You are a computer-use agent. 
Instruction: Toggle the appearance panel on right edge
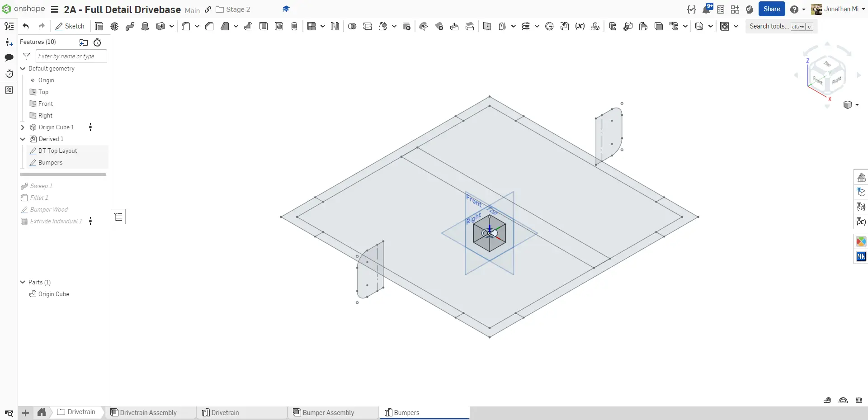pos(861,241)
